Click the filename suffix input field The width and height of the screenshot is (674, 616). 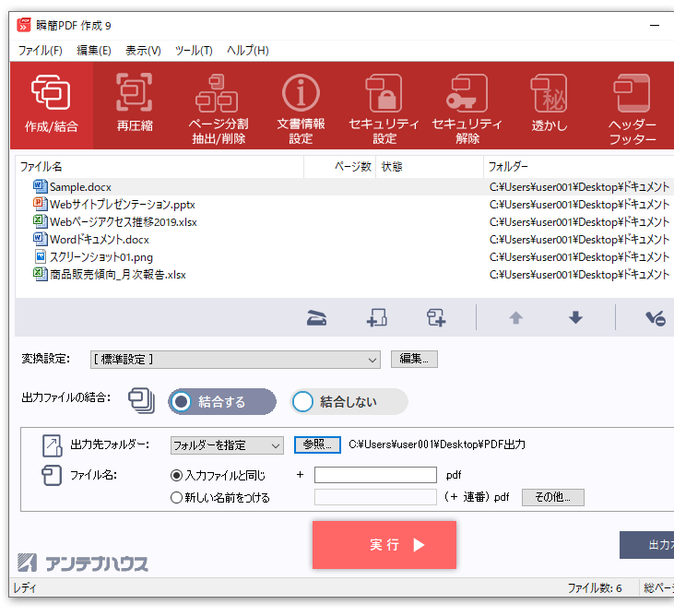(x=375, y=476)
